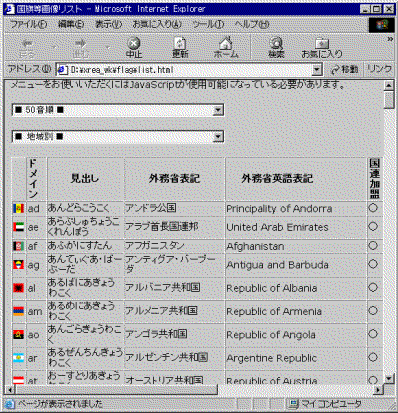
Task: Click the horizontal scrollbar right arrow
Action: [x=378, y=389]
